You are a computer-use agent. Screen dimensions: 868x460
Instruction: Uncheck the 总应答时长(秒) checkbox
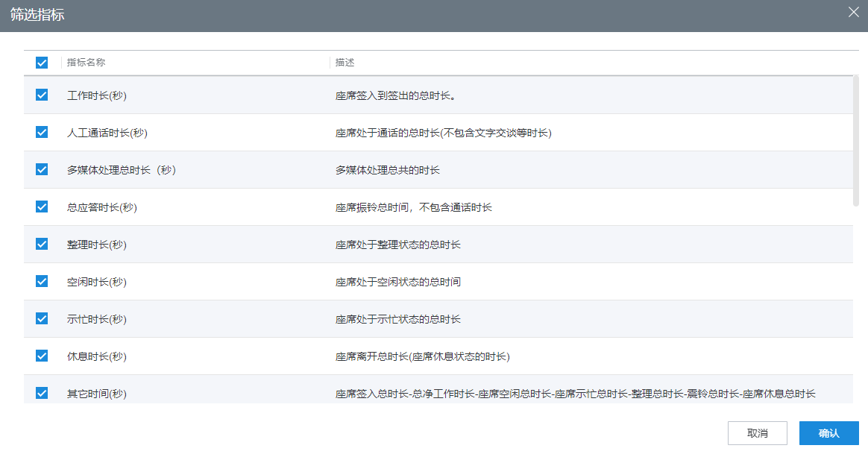pos(42,207)
